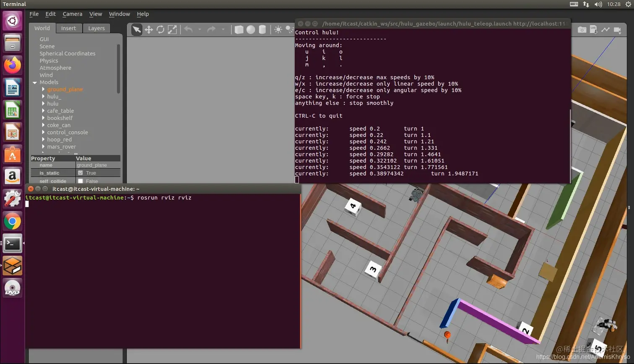Launch Google Chrome from the launcher
The width and height of the screenshot is (634, 364).
(x=13, y=222)
